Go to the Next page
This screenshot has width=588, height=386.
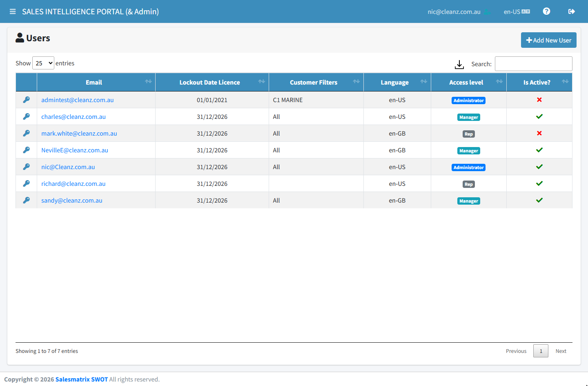coord(561,351)
